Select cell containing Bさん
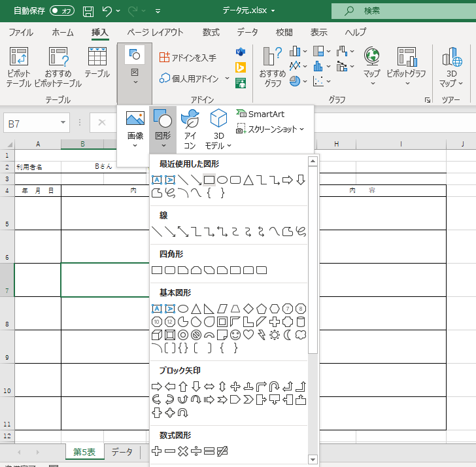Image resolution: width=476 pixels, height=467 pixels. [103, 167]
